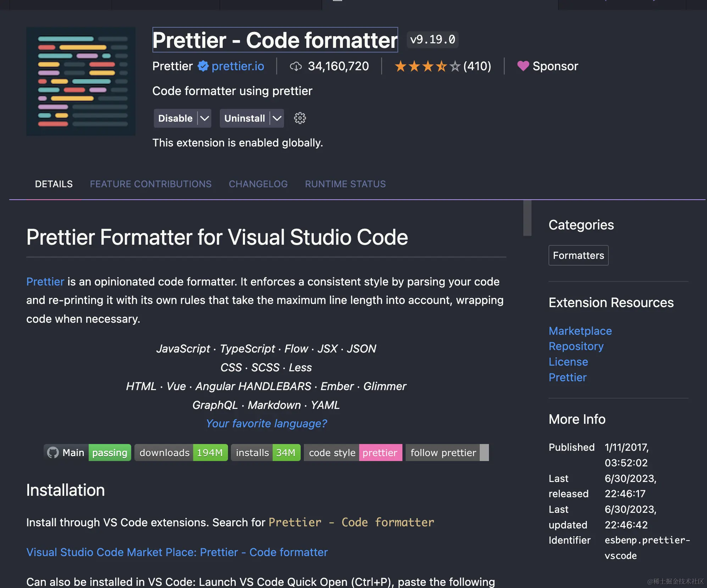Expand the Uninstall dropdown arrow
Viewport: 707px width, 588px height.
(x=277, y=118)
